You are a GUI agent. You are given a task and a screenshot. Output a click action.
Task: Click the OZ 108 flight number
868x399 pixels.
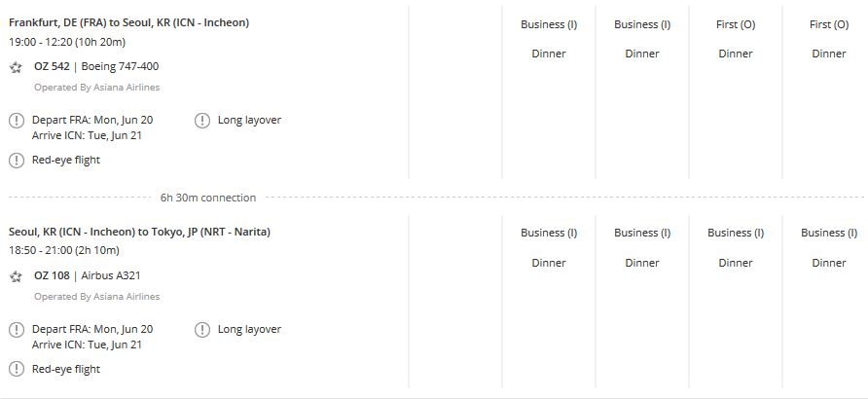pos(52,276)
